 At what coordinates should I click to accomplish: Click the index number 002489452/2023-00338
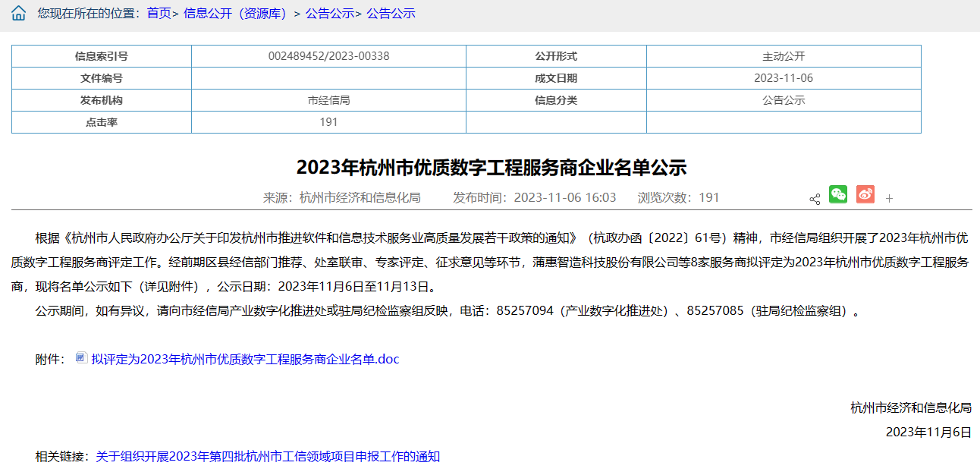point(328,56)
